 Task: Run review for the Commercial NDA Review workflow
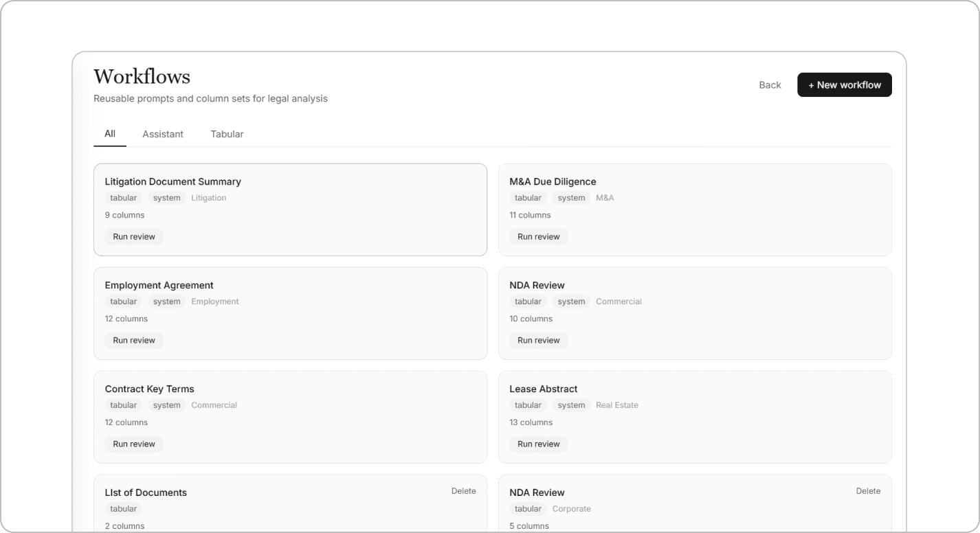tap(539, 340)
